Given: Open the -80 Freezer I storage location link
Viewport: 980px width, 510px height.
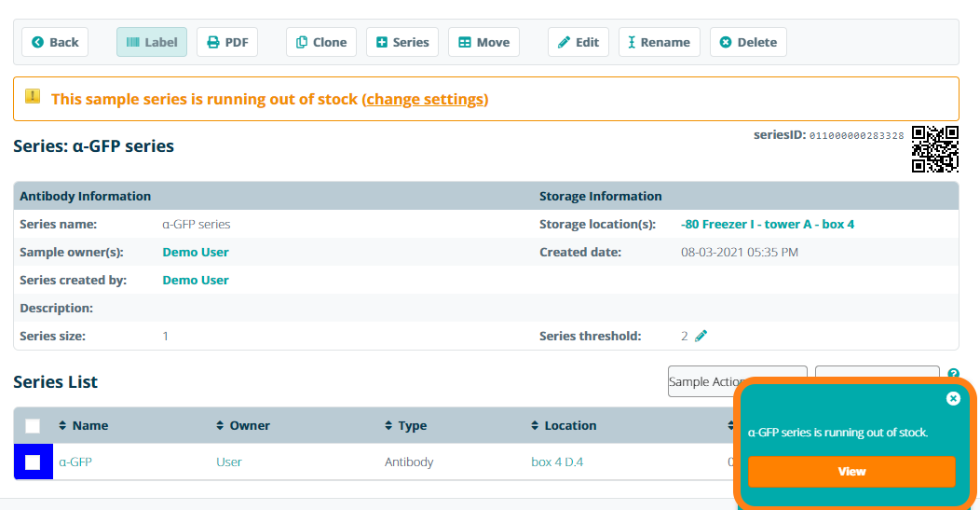Looking at the screenshot, I should [768, 225].
